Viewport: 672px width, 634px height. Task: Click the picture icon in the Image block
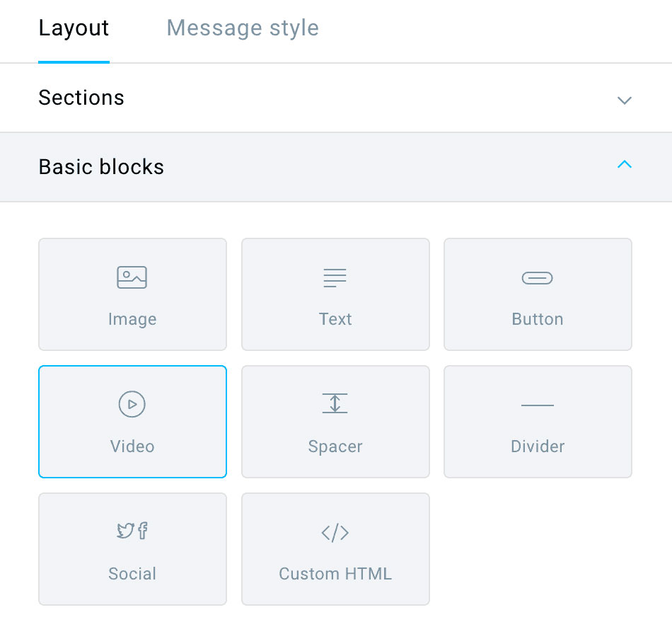coord(132,277)
